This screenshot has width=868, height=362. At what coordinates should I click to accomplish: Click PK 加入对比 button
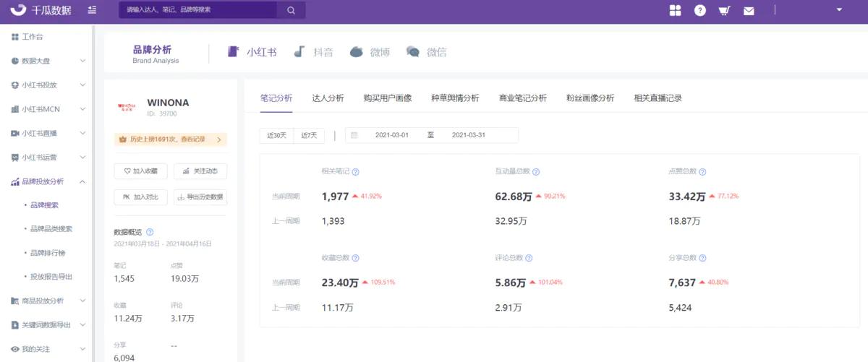(140, 197)
